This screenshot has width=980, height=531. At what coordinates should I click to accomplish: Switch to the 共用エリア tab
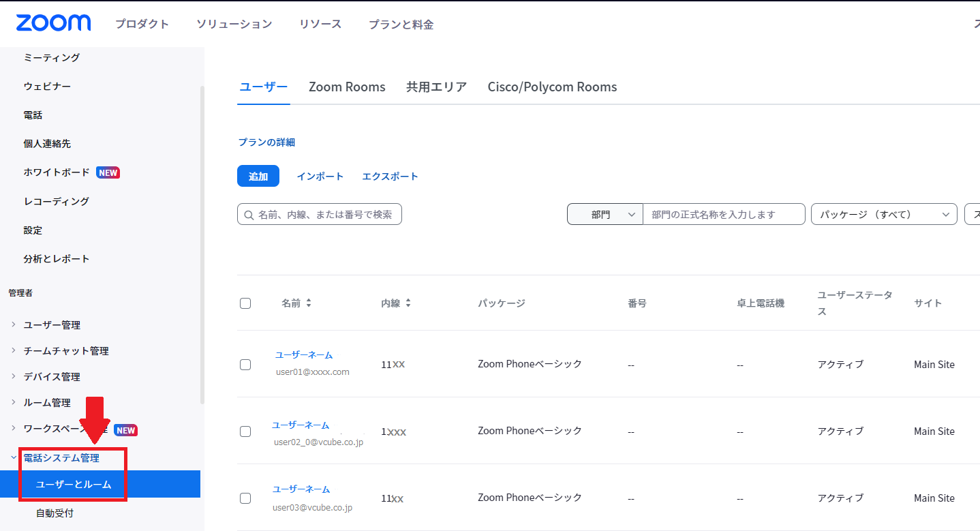(437, 87)
